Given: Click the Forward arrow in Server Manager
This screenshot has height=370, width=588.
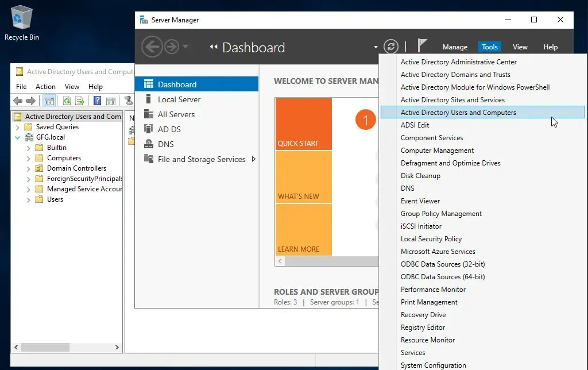Looking at the screenshot, I should (x=172, y=47).
